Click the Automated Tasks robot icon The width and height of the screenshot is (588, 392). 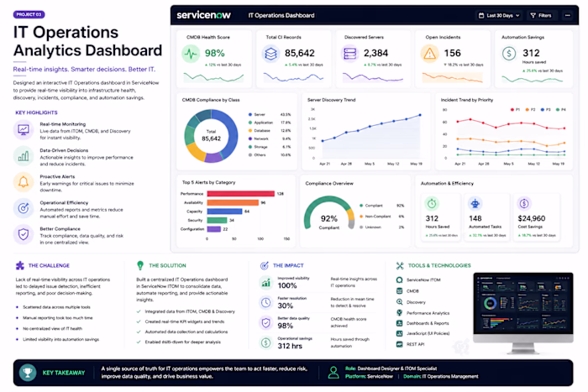475,203
